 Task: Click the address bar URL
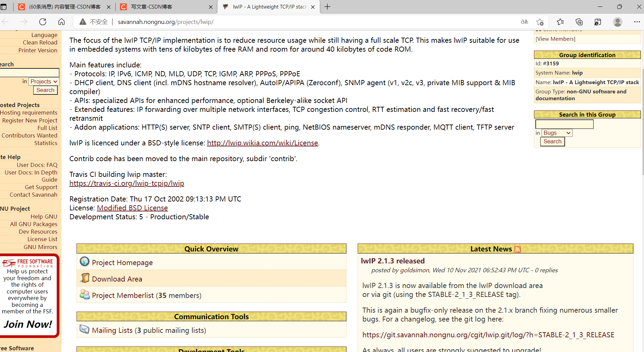point(166,22)
